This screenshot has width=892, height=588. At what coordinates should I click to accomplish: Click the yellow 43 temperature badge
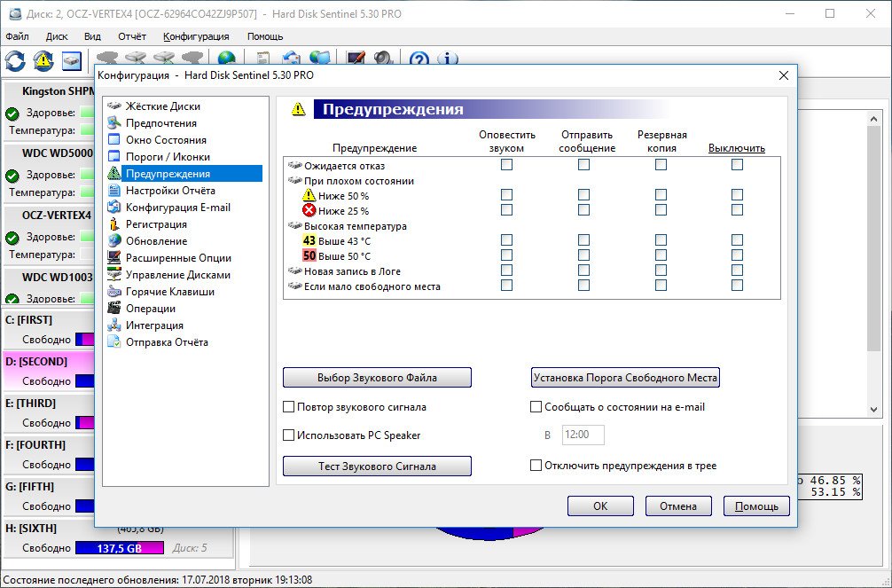pyautogui.click(x=309, y=240)
